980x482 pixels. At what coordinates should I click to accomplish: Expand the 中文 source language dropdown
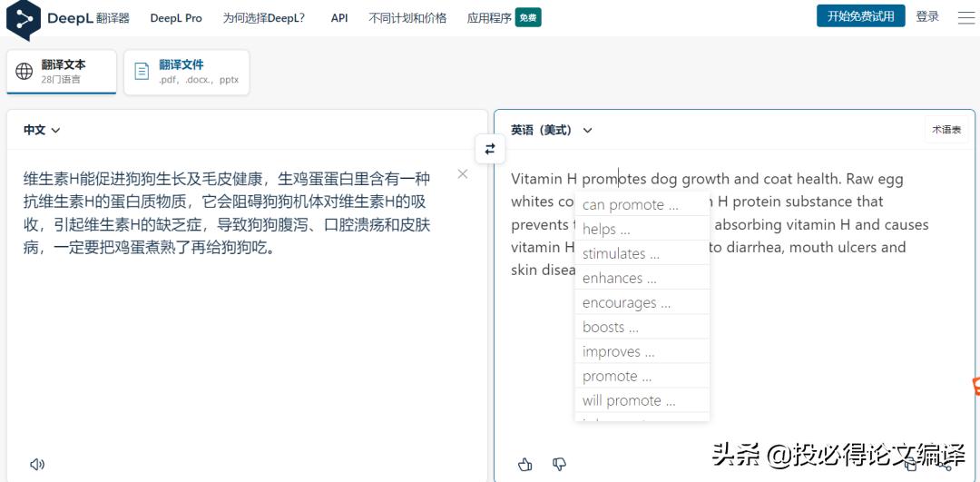coord(42,130)
